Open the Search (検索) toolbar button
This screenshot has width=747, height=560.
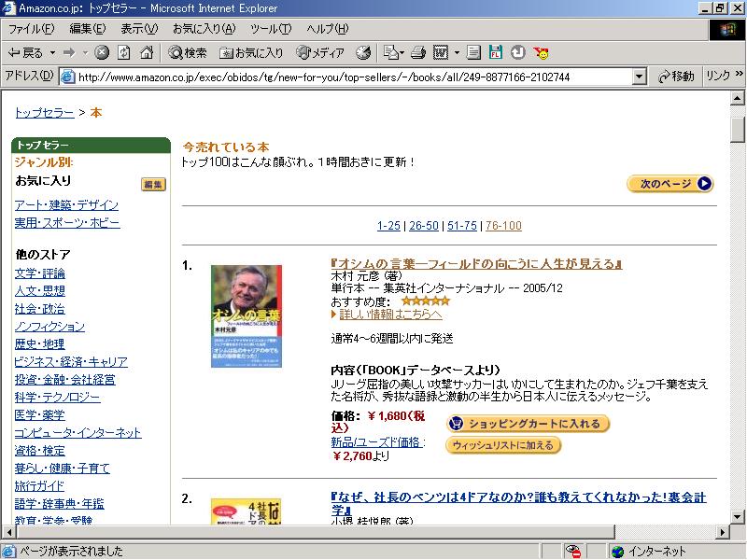tap(188, 52)
